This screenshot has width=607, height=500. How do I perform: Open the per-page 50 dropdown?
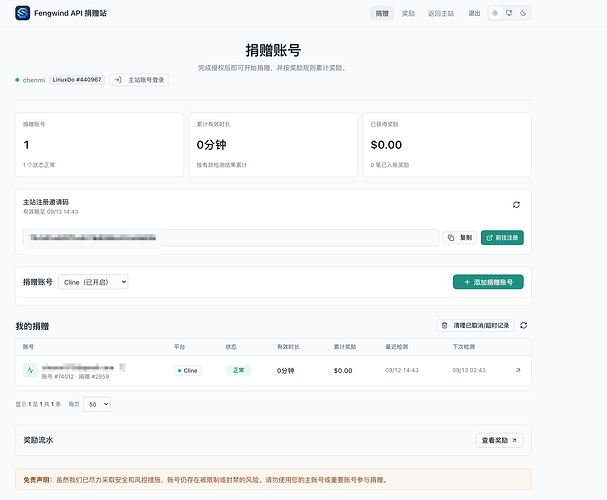[97, 404]
